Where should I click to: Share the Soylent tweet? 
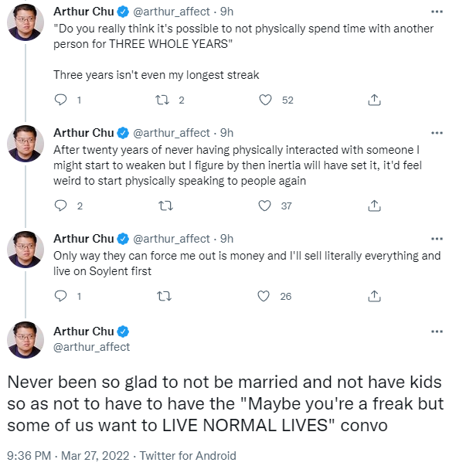pyautogui.click(x=374, y=296)
